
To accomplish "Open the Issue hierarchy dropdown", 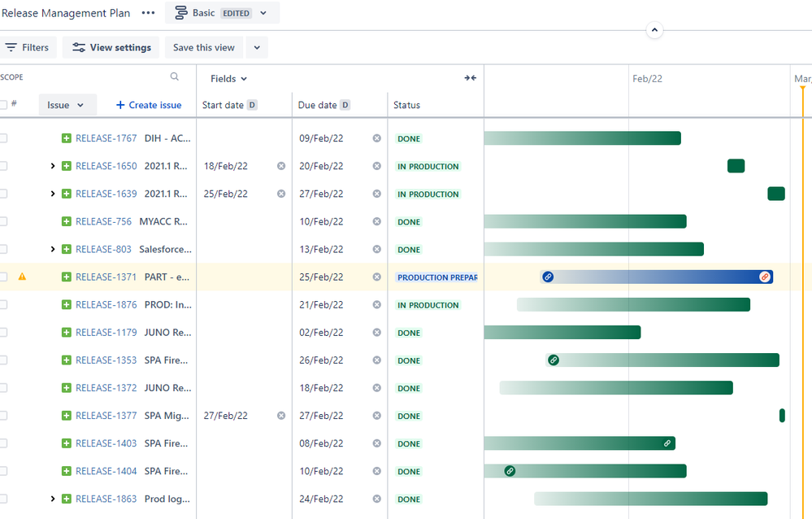I will click(x=67, y=105).
